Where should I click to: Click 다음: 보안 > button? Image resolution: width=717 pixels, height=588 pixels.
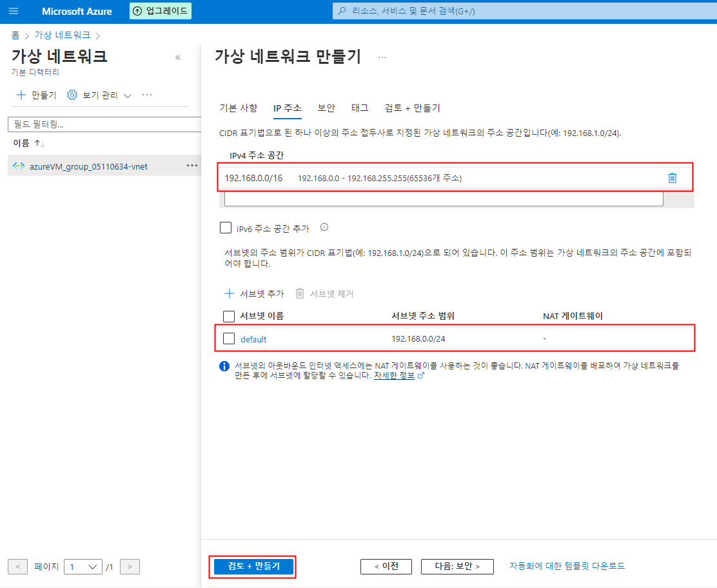(x=457, y=566)
